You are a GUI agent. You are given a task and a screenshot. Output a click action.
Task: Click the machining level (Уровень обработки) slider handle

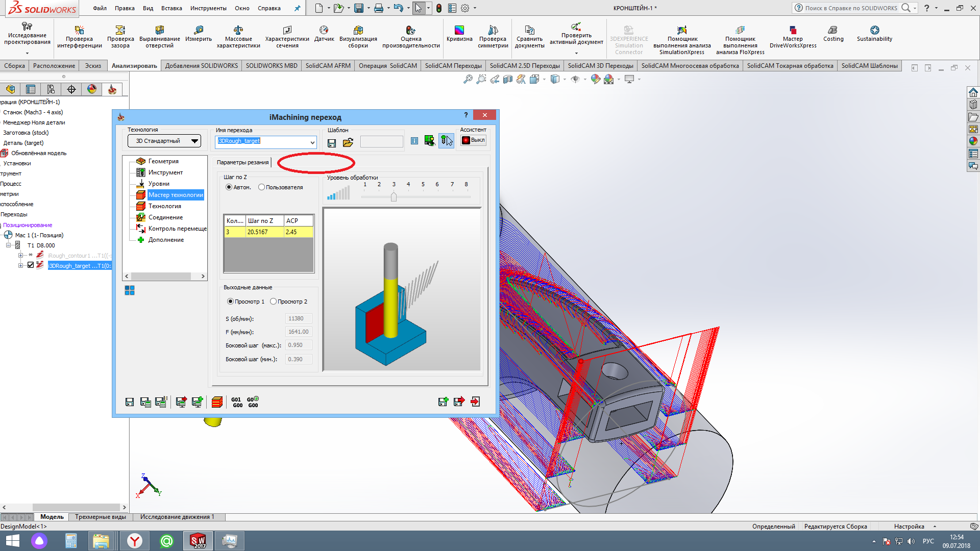pyautogui.click(x=394, y=197)
